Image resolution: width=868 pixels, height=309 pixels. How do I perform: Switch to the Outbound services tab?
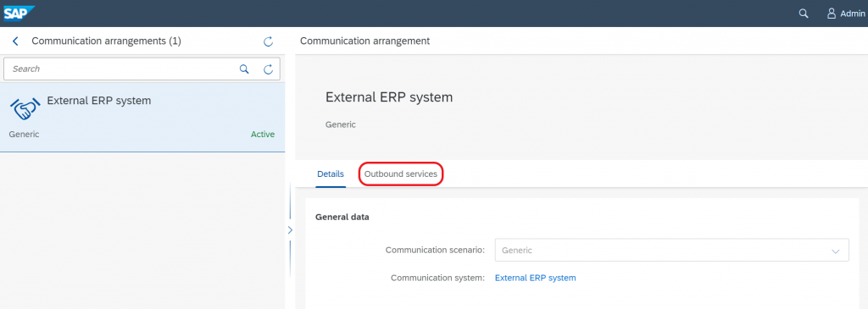tap(401, 174)
